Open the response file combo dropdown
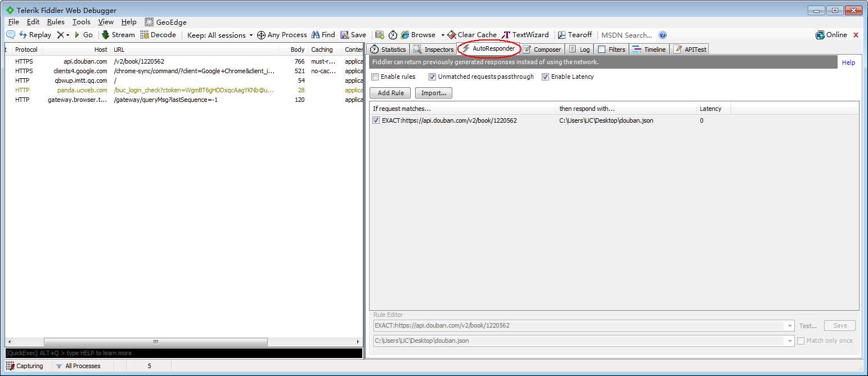 click(790, 341)
